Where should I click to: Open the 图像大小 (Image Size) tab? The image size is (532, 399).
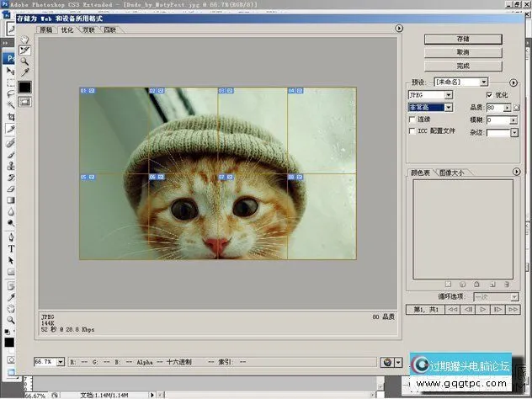(x=451, y=173)
